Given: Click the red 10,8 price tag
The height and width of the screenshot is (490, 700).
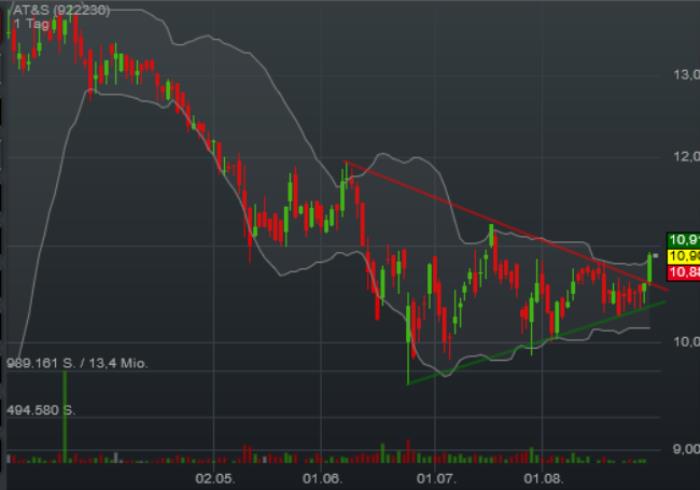Looking at the screenshot, I should click(x=683, y=272).
